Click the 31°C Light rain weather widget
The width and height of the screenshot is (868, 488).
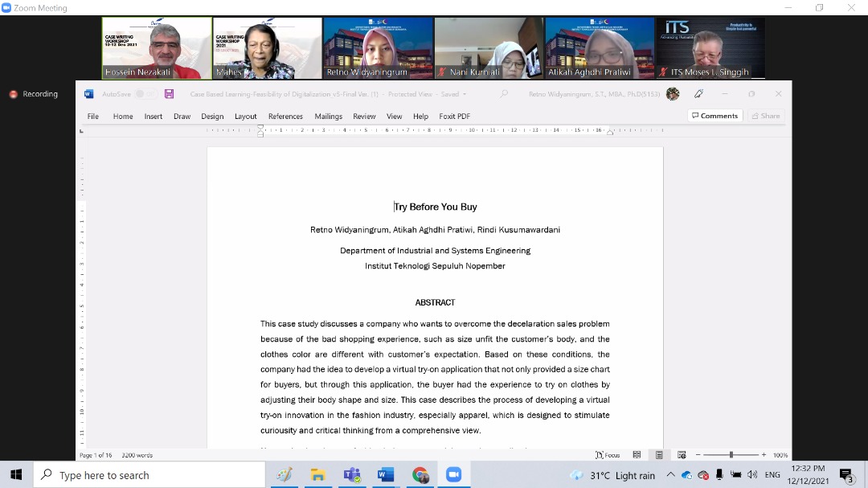[x=612, y=475]
